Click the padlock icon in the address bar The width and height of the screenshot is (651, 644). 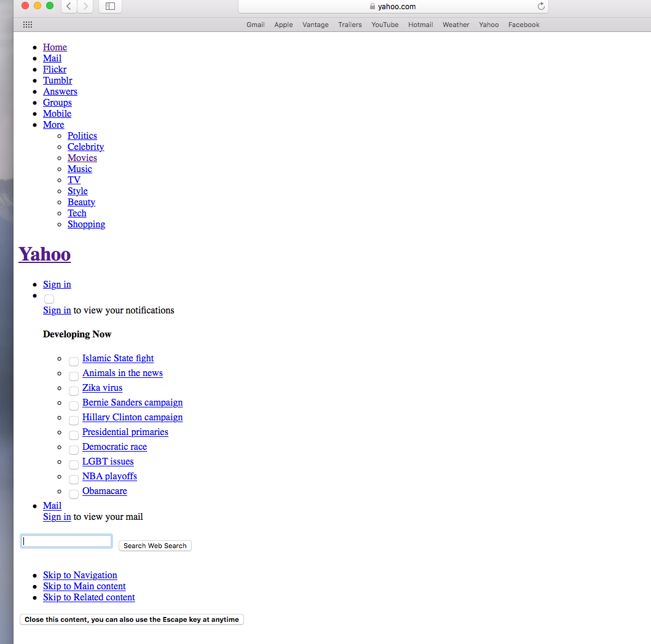point(373,6)
